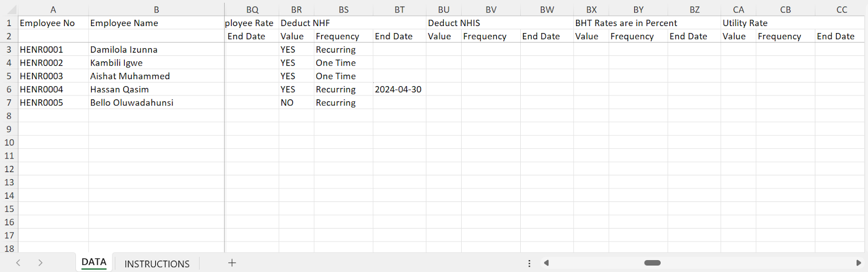Go to next sheet with right arrow

coord(40,263)
